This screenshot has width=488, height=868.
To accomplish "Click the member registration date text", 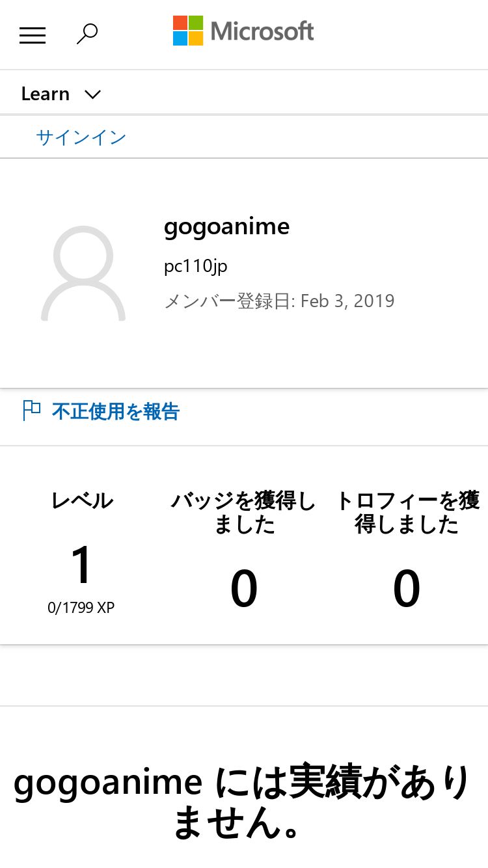I will 279,301.
